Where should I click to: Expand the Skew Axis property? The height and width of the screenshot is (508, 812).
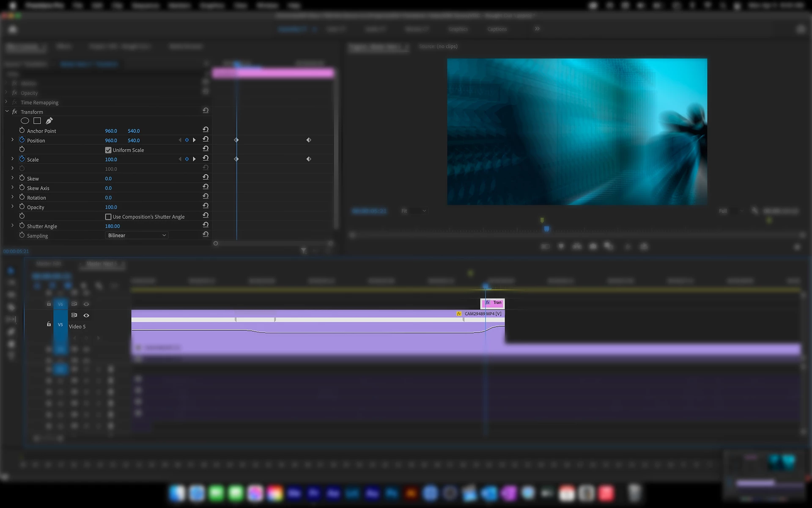tap(12, 188)
